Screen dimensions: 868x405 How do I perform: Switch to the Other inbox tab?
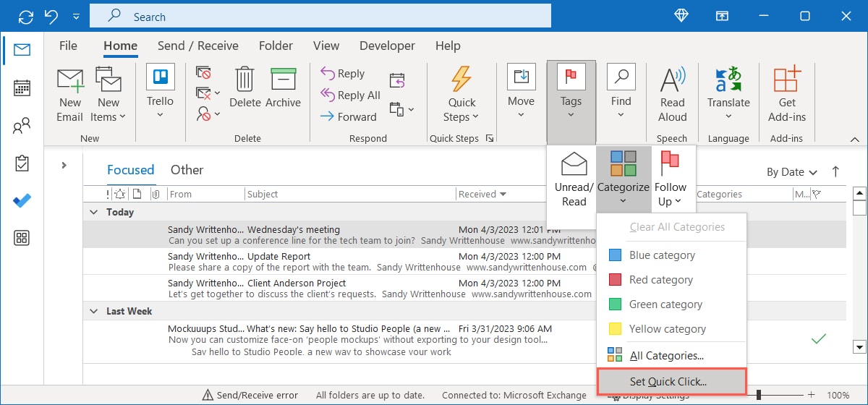click(187, 170)
